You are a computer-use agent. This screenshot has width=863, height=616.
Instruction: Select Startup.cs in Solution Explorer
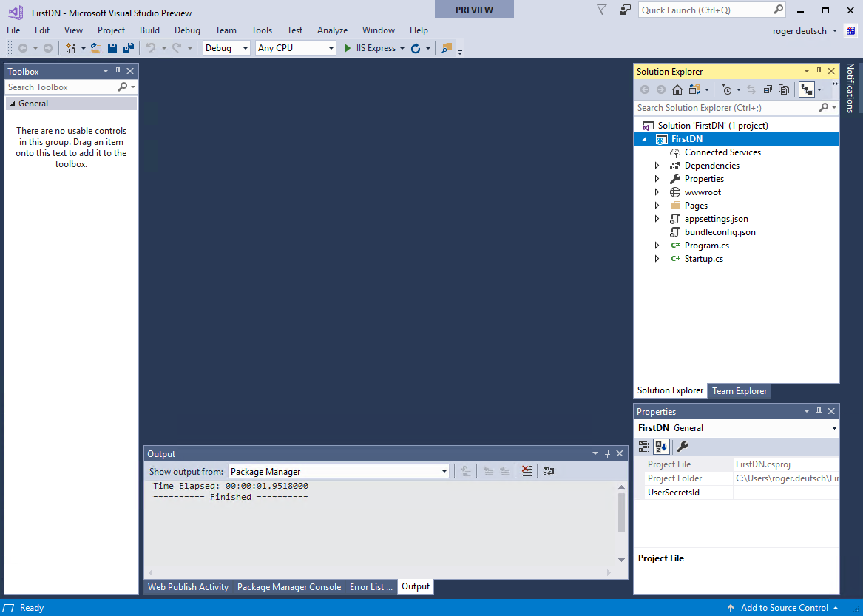coord(704,259)
